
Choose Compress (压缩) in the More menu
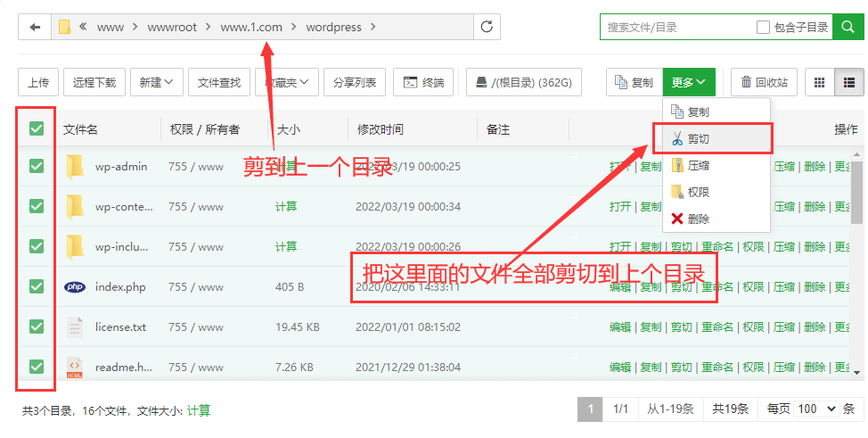(717, 165)
